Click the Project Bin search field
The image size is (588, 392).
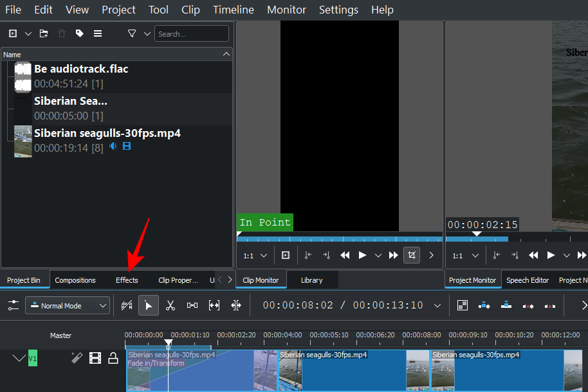[x=192, y=33]
